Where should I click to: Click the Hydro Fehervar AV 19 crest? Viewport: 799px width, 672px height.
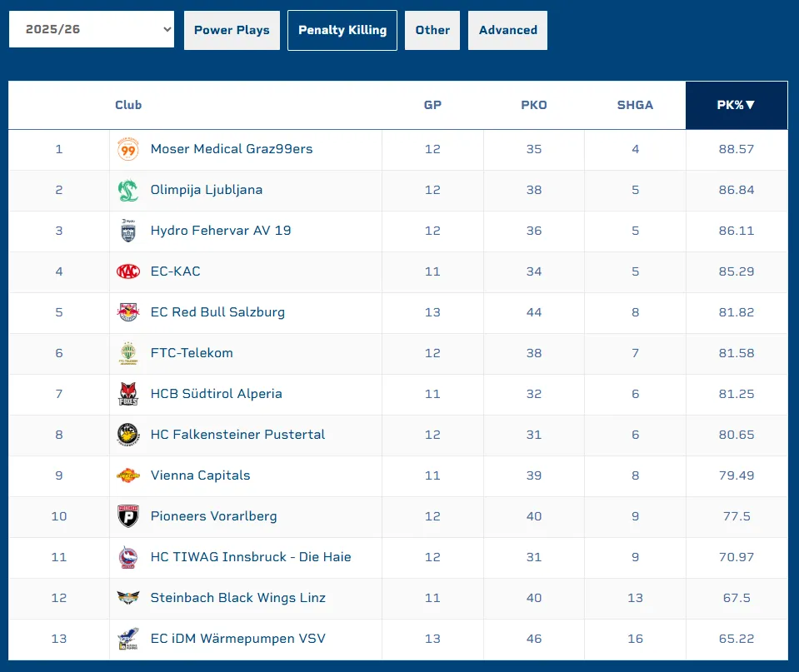[128, 231]
